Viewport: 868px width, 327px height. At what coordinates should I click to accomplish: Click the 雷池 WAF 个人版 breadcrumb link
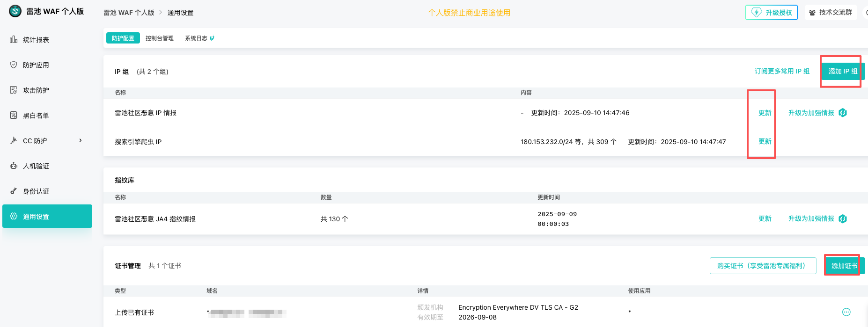point(129,13)
